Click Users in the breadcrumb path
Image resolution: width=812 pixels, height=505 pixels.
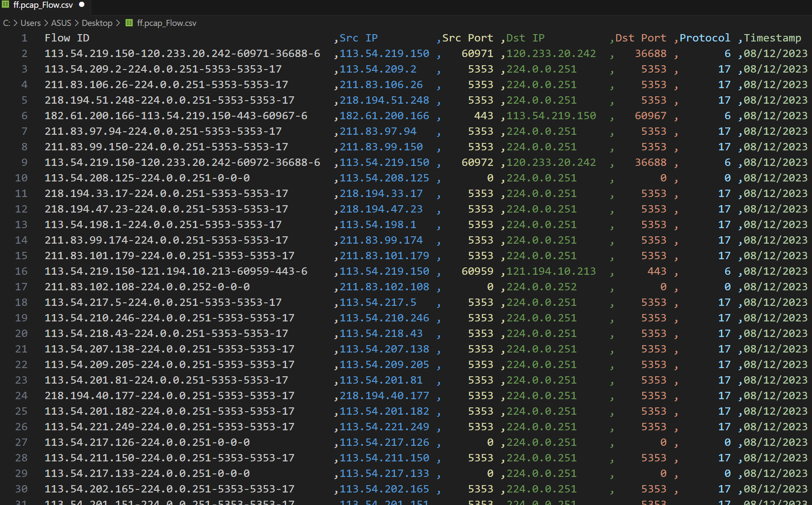click(x=30, y=23)
